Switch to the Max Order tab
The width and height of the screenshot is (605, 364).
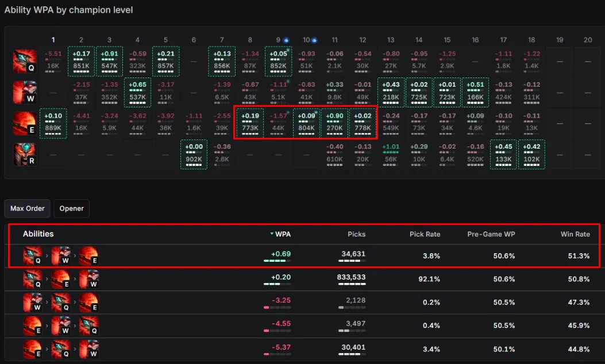(28, 208)
